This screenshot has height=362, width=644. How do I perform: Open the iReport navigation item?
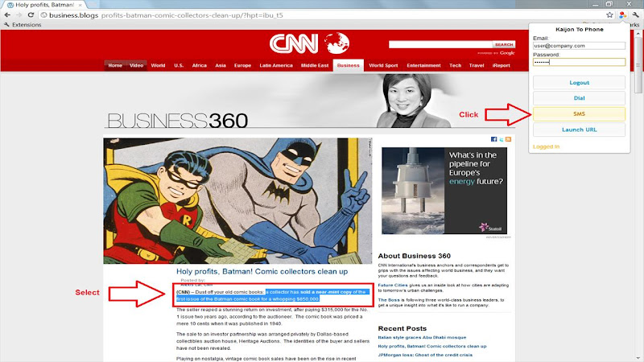pos(501,65)
